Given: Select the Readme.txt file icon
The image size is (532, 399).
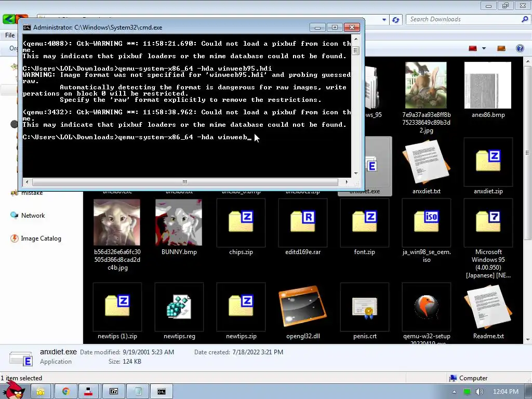Looking at the screenshot, I should point(488,307).
